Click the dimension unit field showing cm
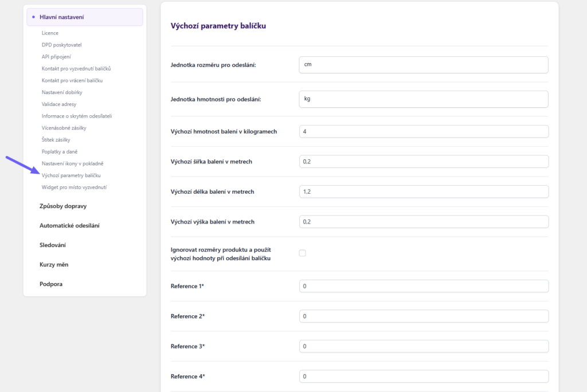Image resolution: width=587 pixels, height=392 pixels. (x=424, y=65)
